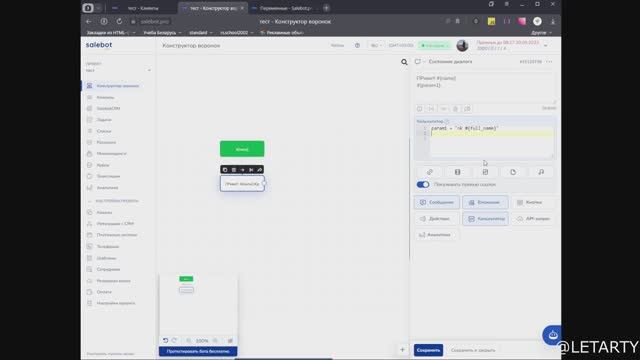The image size is (640, 360).
Task: Click the Настройки проекта sidebar icon
Action: point(89,303)
